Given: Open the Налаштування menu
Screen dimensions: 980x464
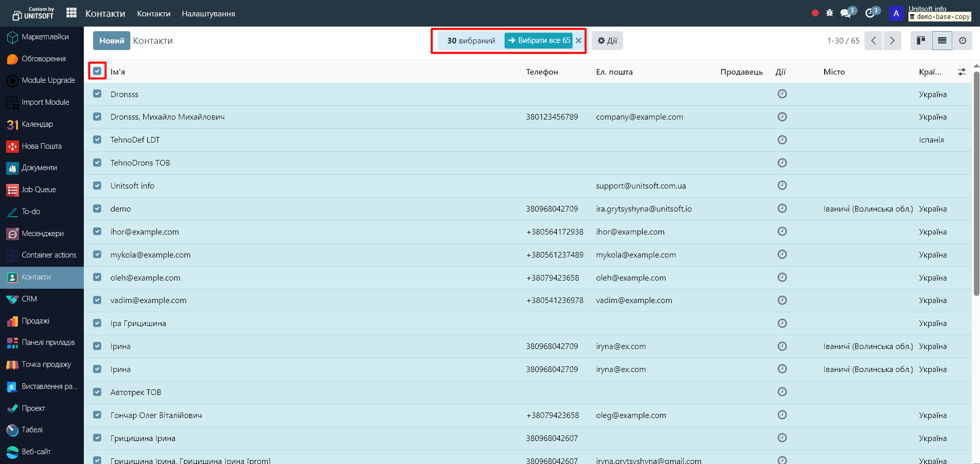Looking at the screenshot, I should click(208, 14).
